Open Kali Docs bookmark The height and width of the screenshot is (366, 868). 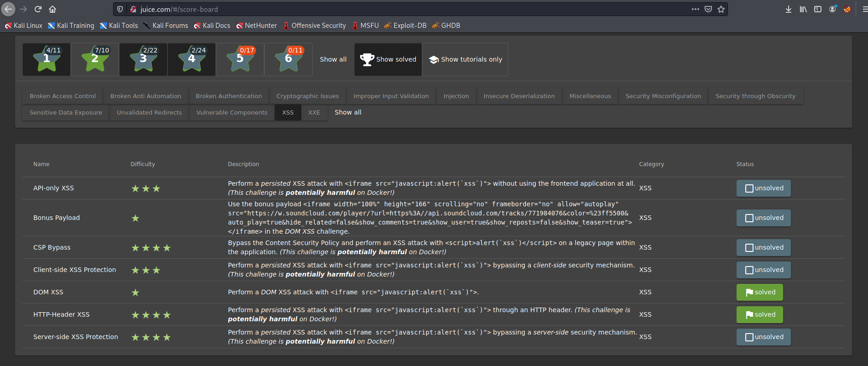(x=212, y=26)
